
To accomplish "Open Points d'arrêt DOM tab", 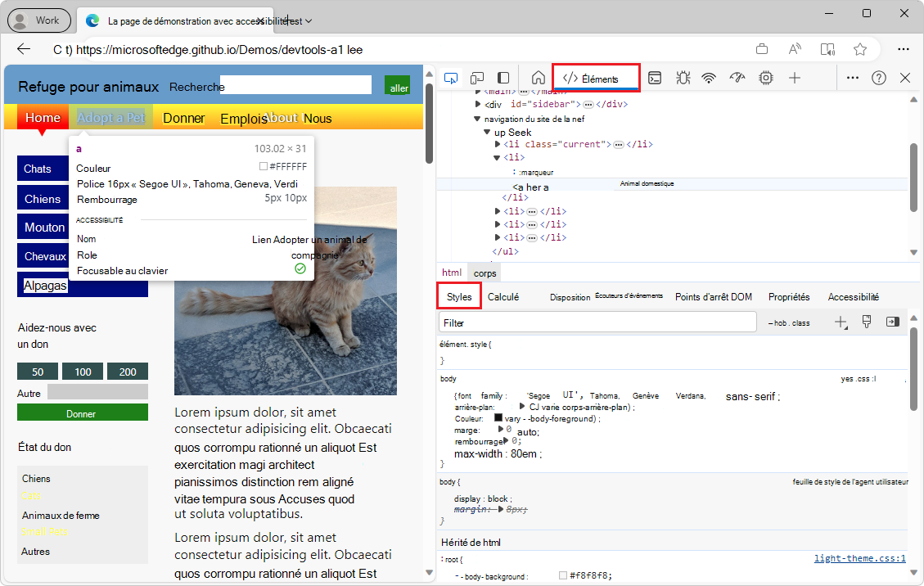I will pos(714,297).
